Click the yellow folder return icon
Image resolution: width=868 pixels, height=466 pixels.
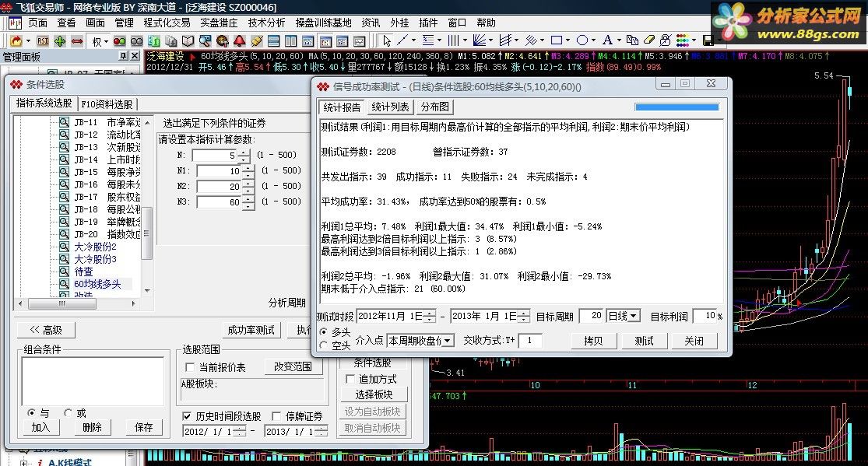(x=16, y=41)
